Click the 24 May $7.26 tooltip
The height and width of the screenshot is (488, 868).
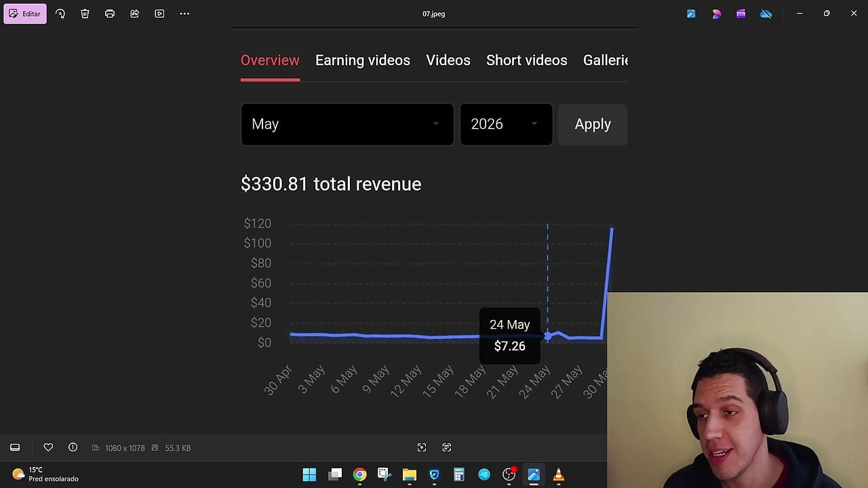click(510, 335)
